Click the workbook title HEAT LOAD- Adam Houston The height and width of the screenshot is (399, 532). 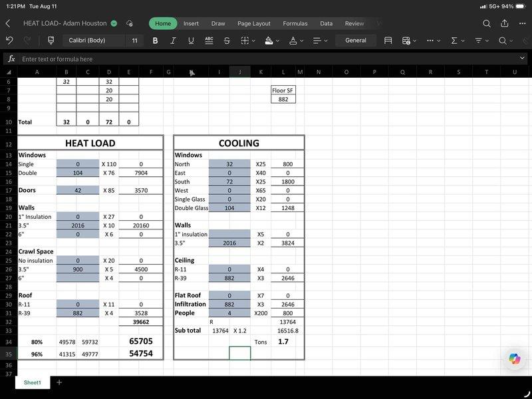point(65,23)
